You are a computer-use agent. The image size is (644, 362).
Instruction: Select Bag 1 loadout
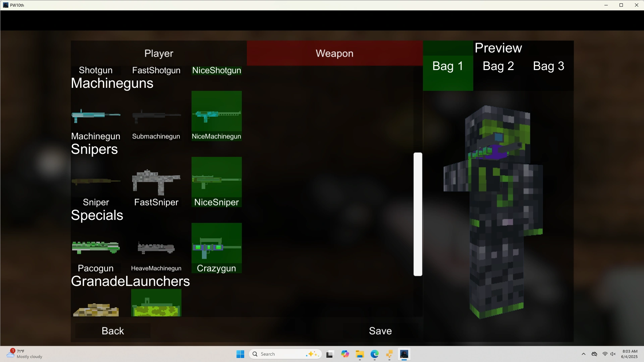pos(448,66)
